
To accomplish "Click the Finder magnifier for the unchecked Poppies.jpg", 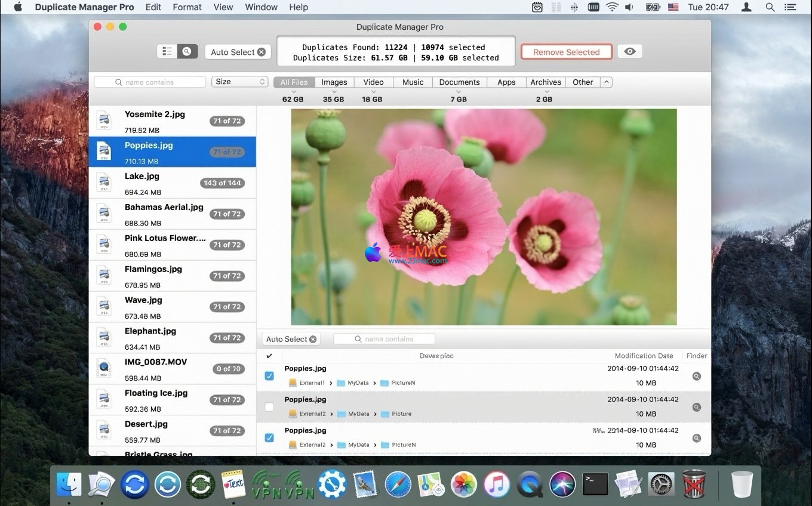I will 696,408.
